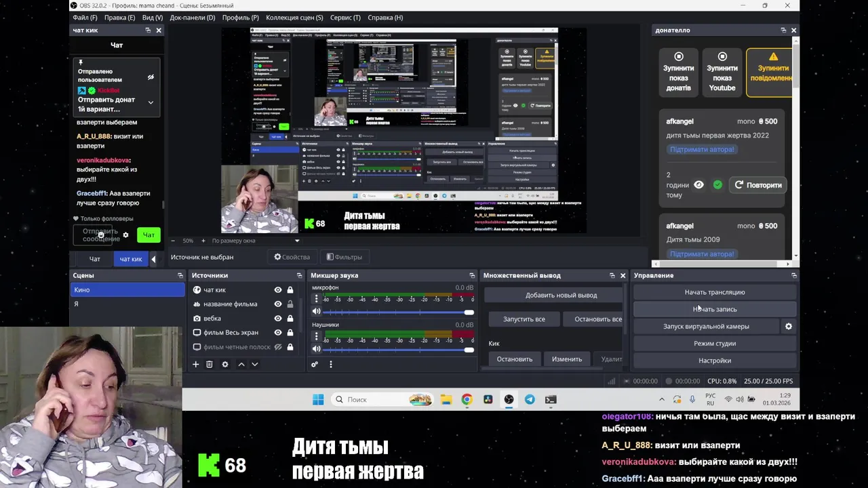Screen dimensions: 868x488
Task: Open the Windows Start menu
Action: click(318, 399)
